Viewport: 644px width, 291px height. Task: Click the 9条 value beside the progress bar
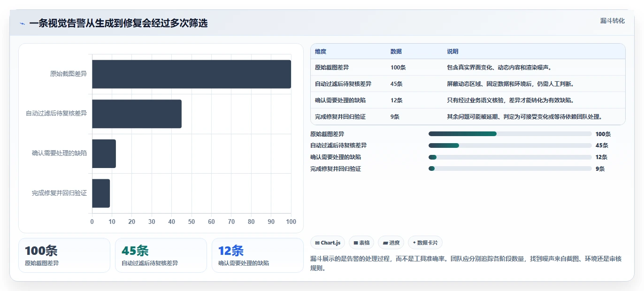point(600,169)
